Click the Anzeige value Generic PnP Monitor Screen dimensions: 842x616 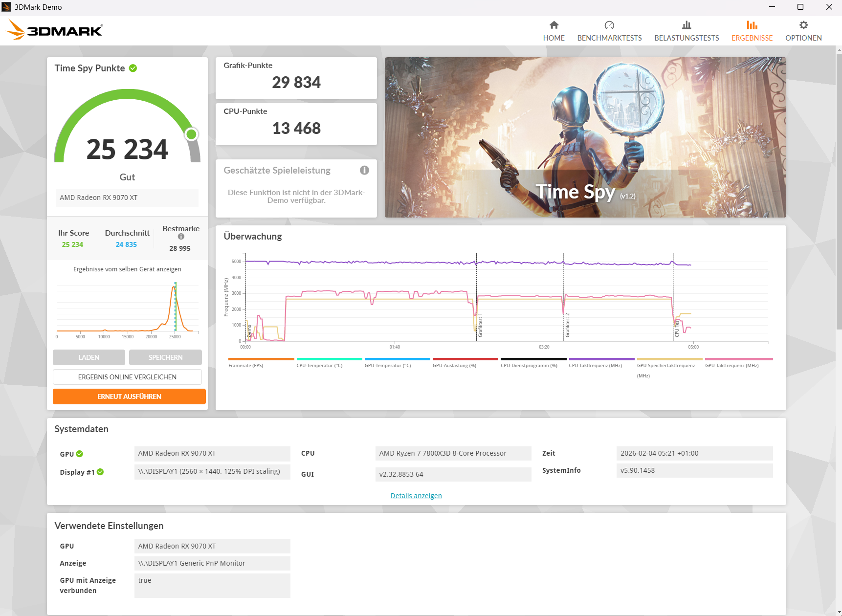point(212,563)
